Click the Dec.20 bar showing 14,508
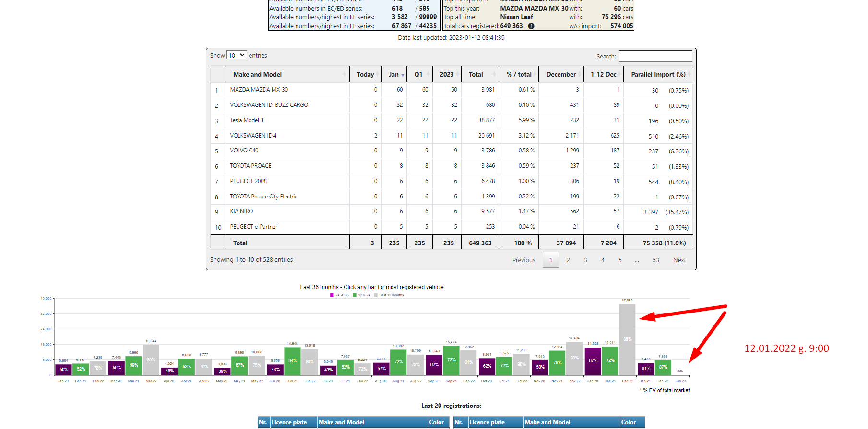The height and width of the screenshot is (429, 868). click(x=593, y=361)
